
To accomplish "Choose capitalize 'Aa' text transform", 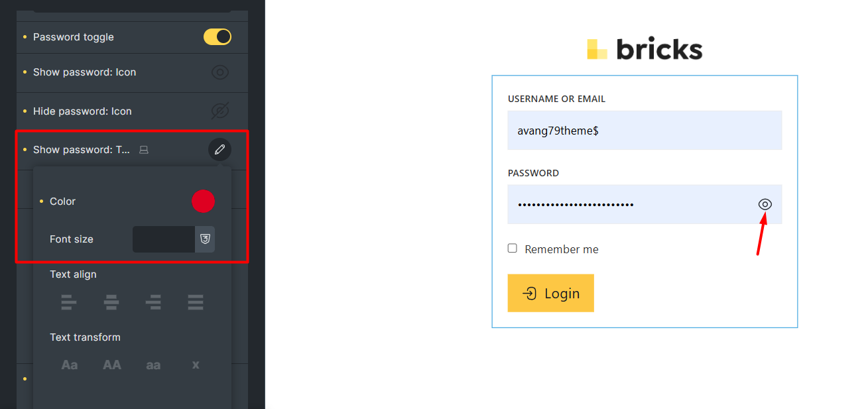I will (x=70, y=365).
